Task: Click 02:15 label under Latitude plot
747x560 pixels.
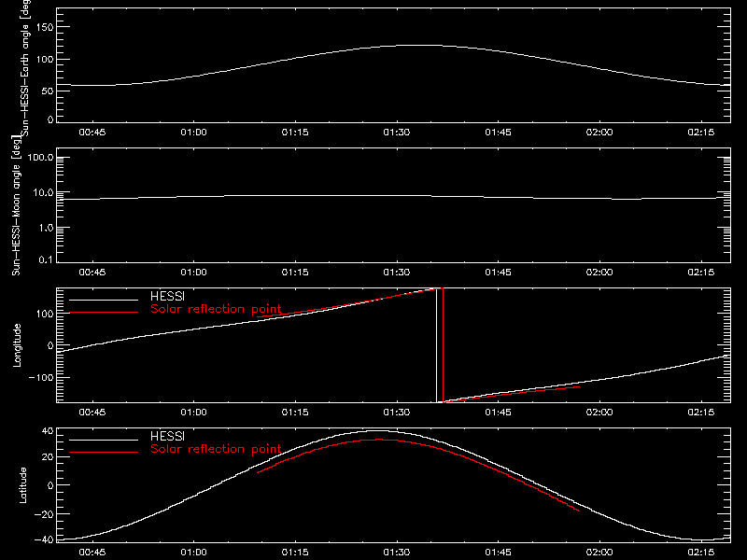Action: tap(701, 553)
